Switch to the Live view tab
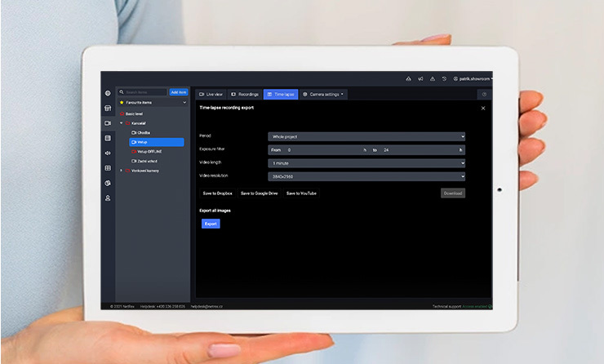Image resolution: width=604 pixels, height=364 pixels. [211, 95]
